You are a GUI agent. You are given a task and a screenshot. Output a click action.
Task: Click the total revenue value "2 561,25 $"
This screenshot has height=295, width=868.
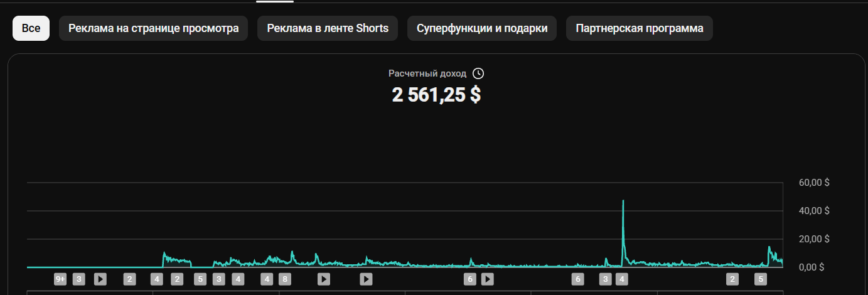(x=437, y=95)
